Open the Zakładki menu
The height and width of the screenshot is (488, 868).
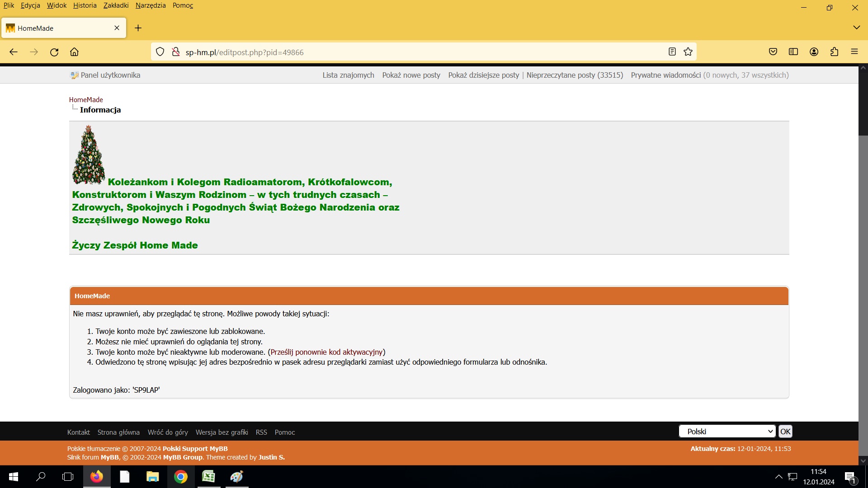tap(116, 5)
